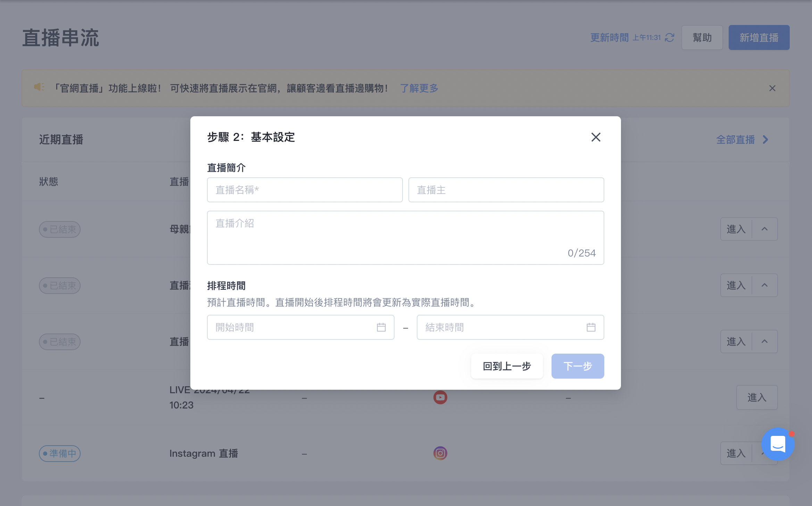This screenshot has height=506, width=812.
Task: Proceed with the 下一步 button
Action: pos(578,366)
